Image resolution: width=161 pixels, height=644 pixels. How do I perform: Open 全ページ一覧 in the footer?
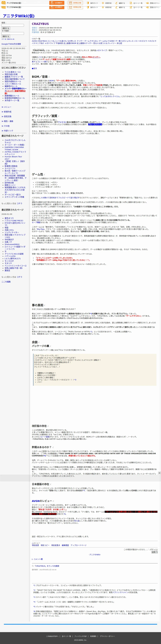click(66, 636)
